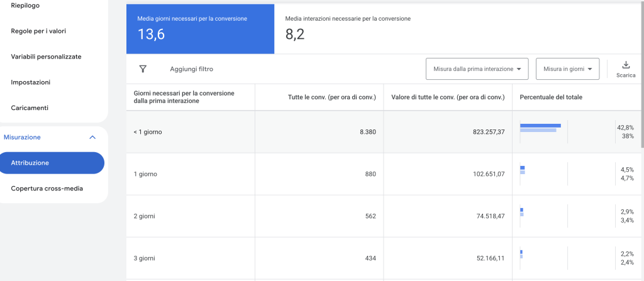Image resolution: width=644 pixels, height=281 pixels.
Task: Click the vertical scrollbar on right edge
Action: pos(642,74)
